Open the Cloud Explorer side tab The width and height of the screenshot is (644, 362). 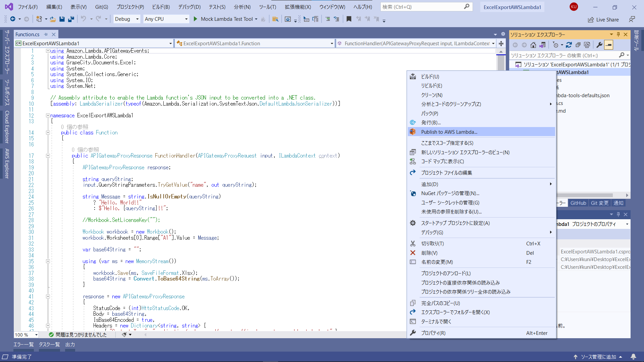(x=7, y=127)
